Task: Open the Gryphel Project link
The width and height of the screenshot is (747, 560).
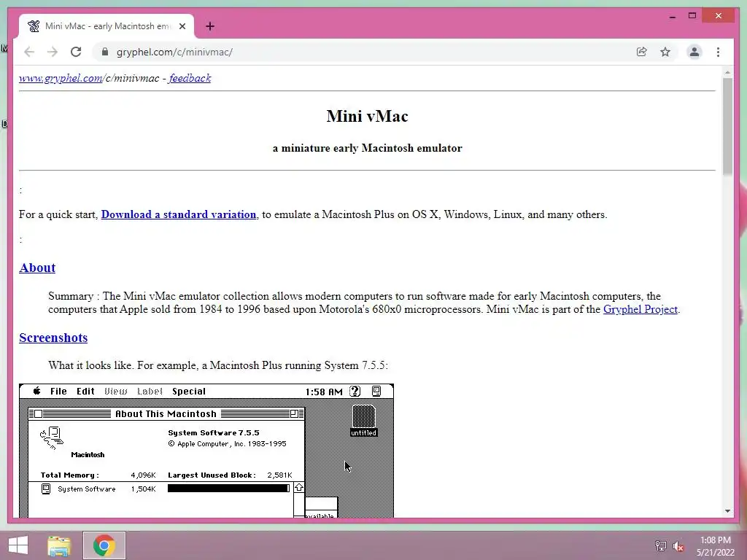Action: [640, 309]
